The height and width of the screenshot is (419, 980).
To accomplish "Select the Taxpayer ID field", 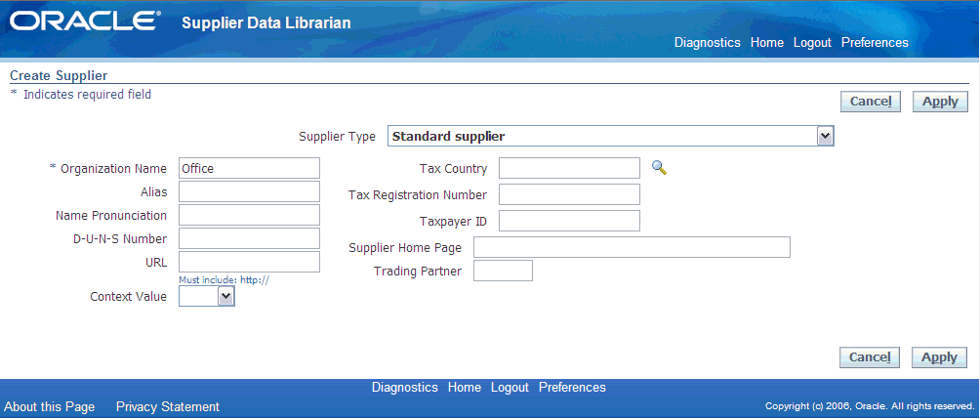I will [x=569, y=220].
